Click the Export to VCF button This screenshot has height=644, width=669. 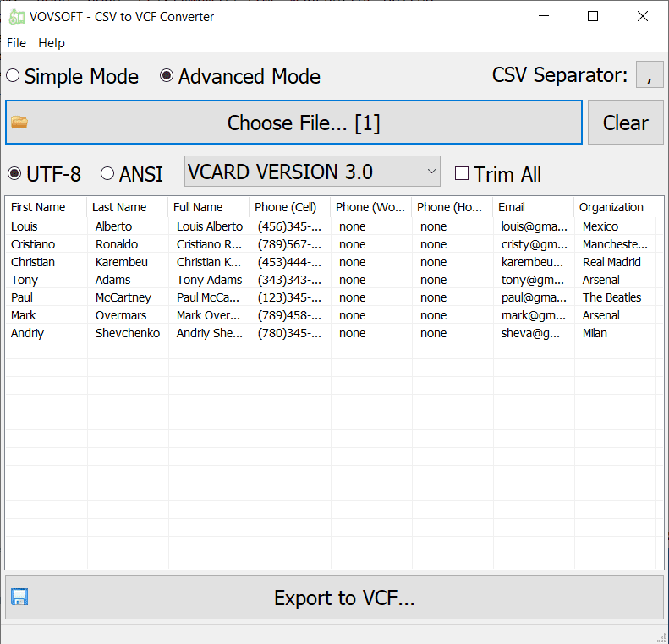click(343, 598)
